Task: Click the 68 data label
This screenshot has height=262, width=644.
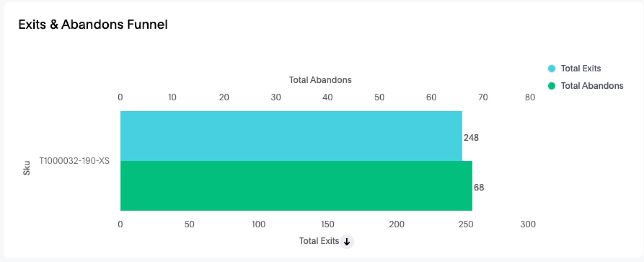Action: point(479,187)
